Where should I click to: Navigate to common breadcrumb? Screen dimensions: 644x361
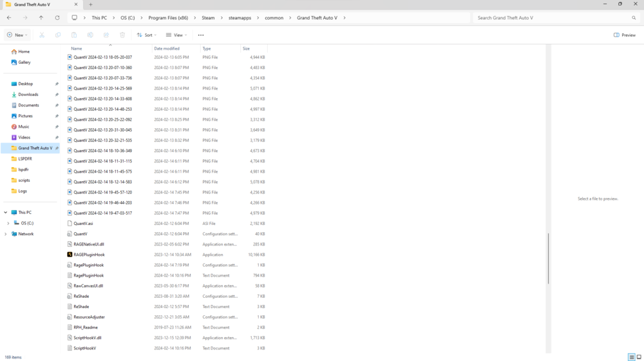(x=274, y=17)
